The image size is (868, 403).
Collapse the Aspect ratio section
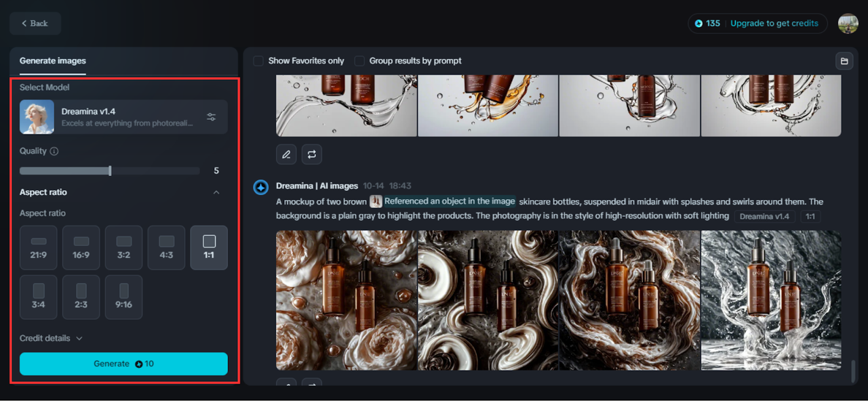pyautogui.click(x=216, y=192)
